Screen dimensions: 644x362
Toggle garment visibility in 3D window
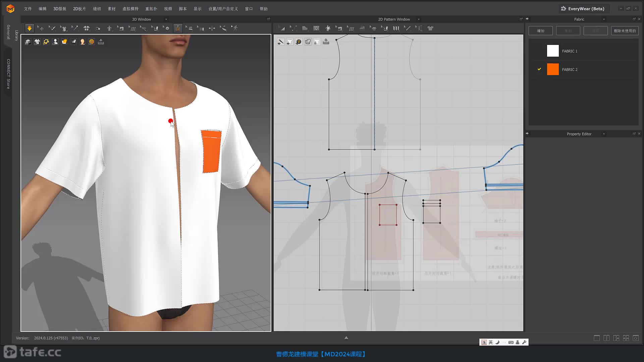(37, 42)
